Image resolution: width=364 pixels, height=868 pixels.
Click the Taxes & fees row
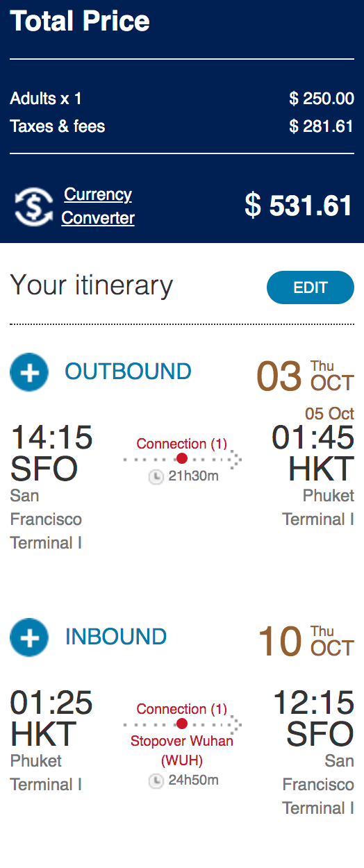point(182,126)
